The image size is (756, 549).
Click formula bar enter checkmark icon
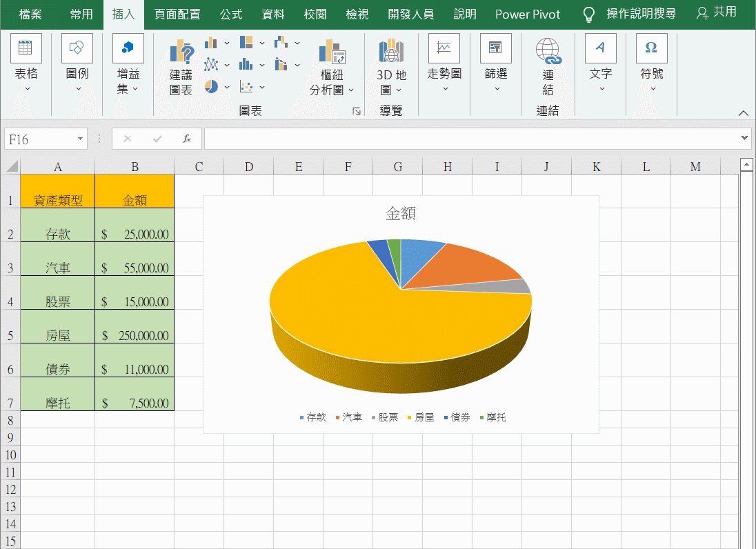coord(157,139)
